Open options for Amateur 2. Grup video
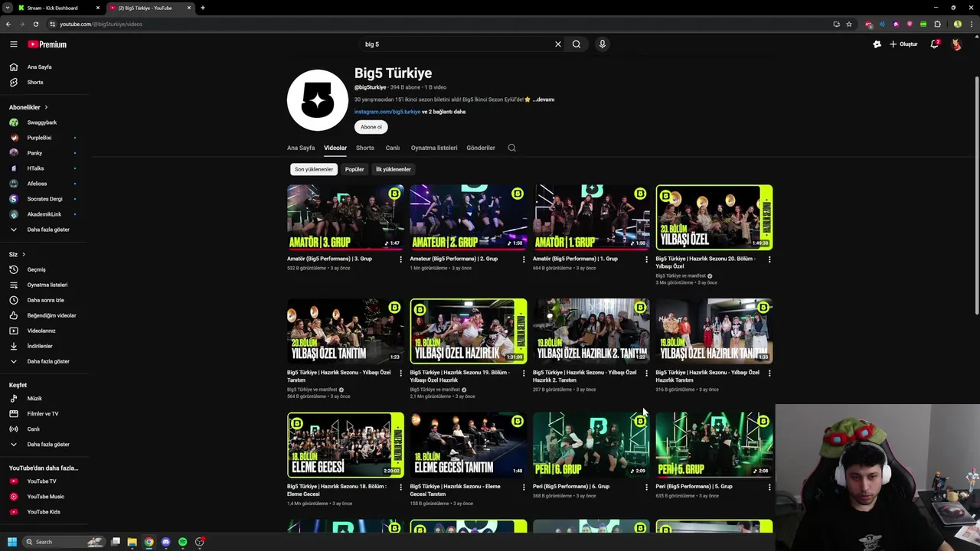This screenshot has width=980, height=551. click(524, 259)
